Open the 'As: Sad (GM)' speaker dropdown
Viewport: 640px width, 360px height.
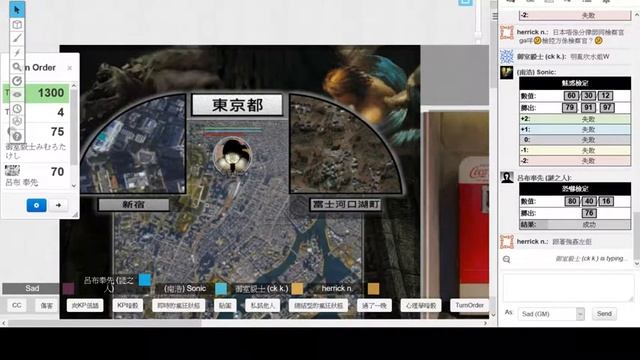pos(551,314)
